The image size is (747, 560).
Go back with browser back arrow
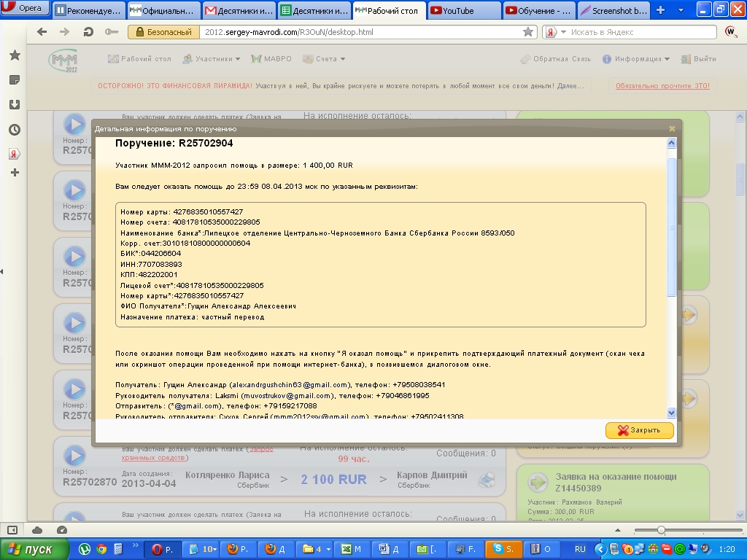(x=42, y=32)
